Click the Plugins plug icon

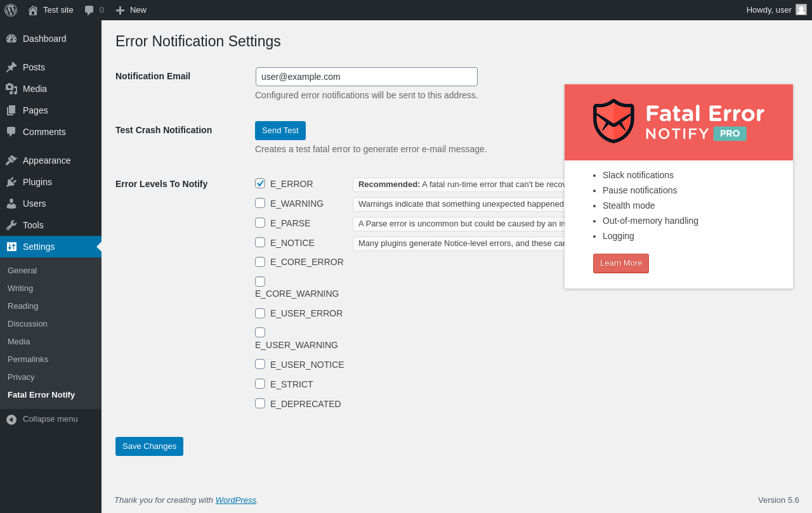click(11, 182)
